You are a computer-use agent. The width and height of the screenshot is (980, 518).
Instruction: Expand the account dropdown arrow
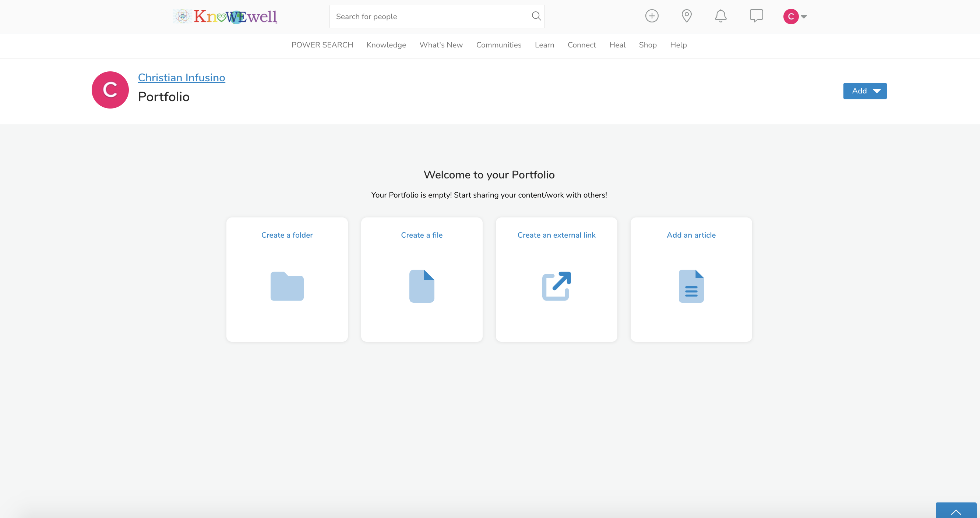click(x=804, y=16)
